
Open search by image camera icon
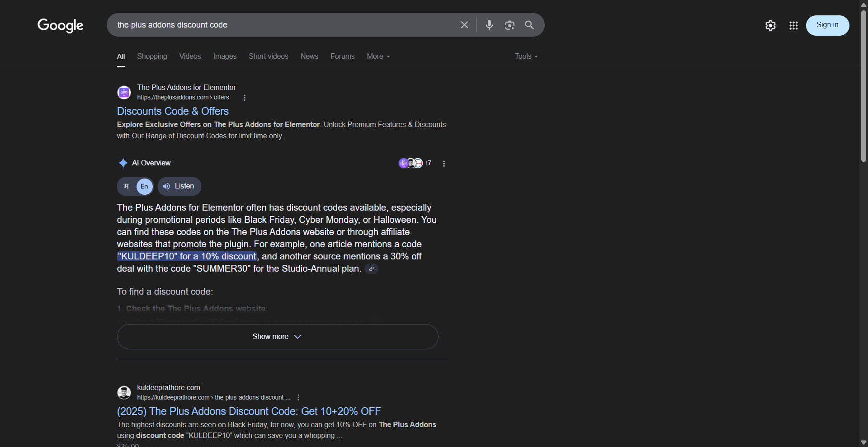coord(509,25)
